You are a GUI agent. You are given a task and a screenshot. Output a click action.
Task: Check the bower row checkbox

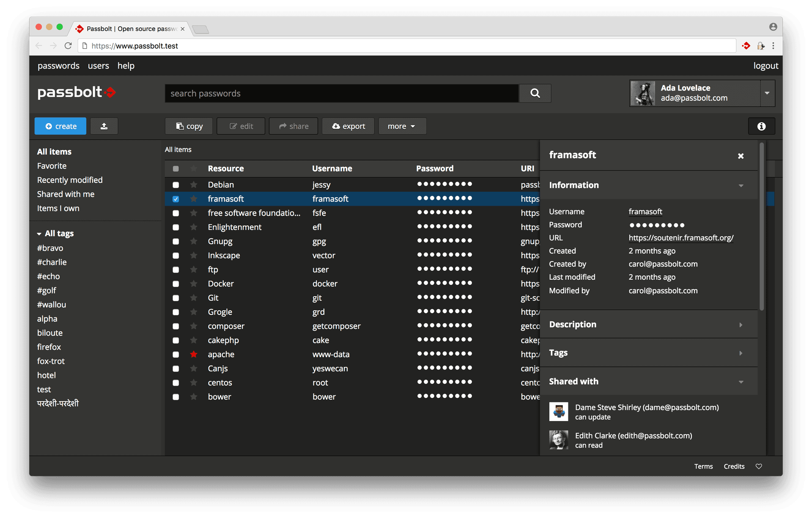(x=176, y=397)
